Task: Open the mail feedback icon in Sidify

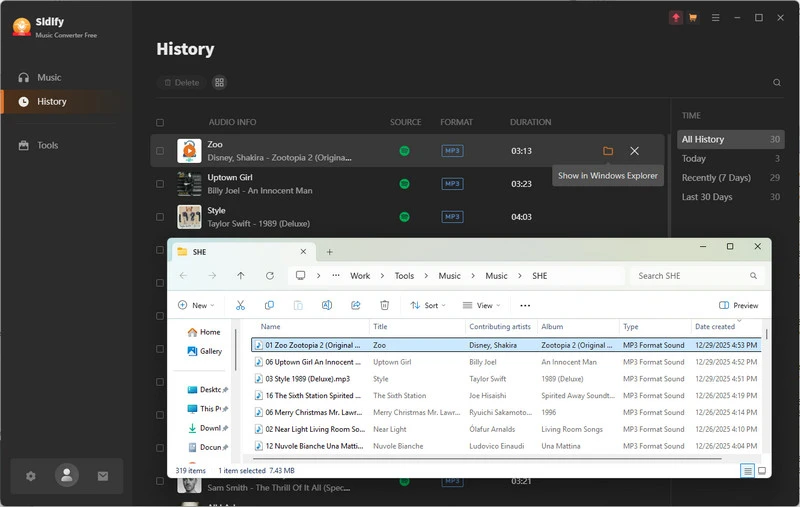Action: pos(103,476)
